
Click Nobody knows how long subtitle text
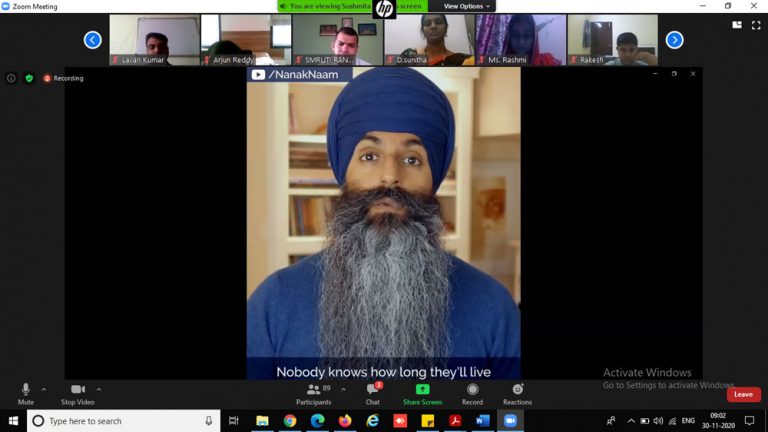(384, 372)
